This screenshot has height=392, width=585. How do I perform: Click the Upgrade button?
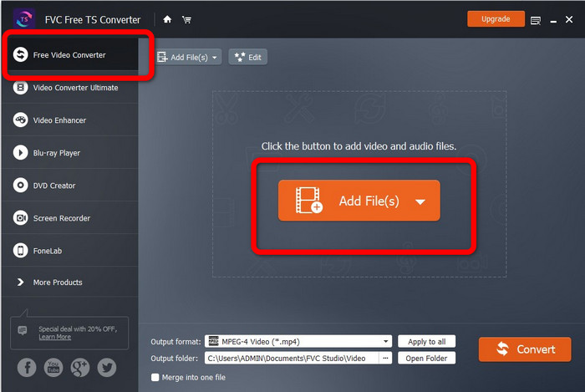click(x=496, y=19)
